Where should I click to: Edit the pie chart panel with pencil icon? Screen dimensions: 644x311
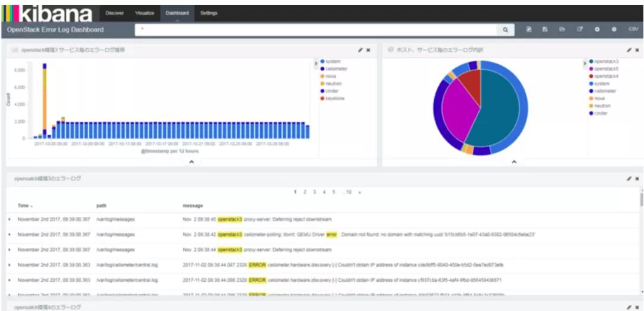point(629,50)
